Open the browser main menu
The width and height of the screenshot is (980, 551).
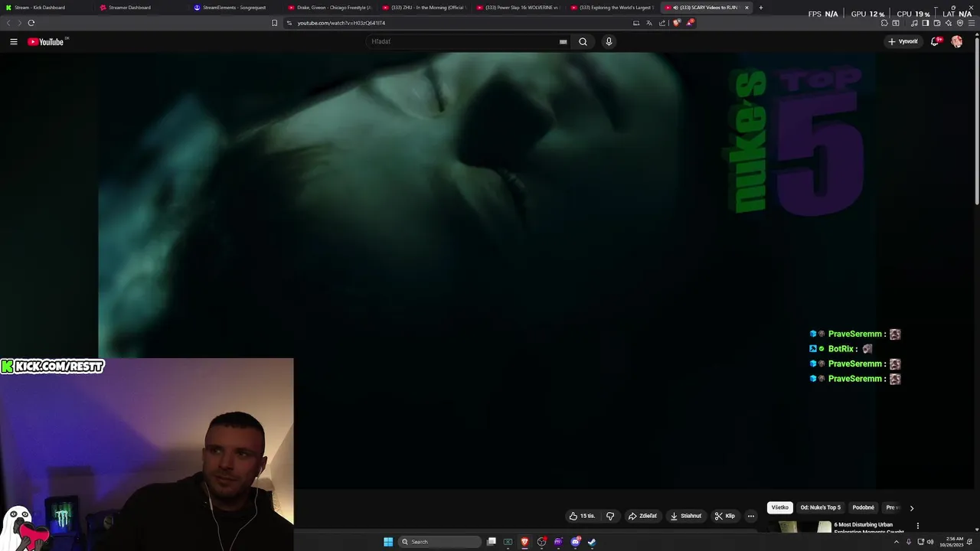coord(972,23)
